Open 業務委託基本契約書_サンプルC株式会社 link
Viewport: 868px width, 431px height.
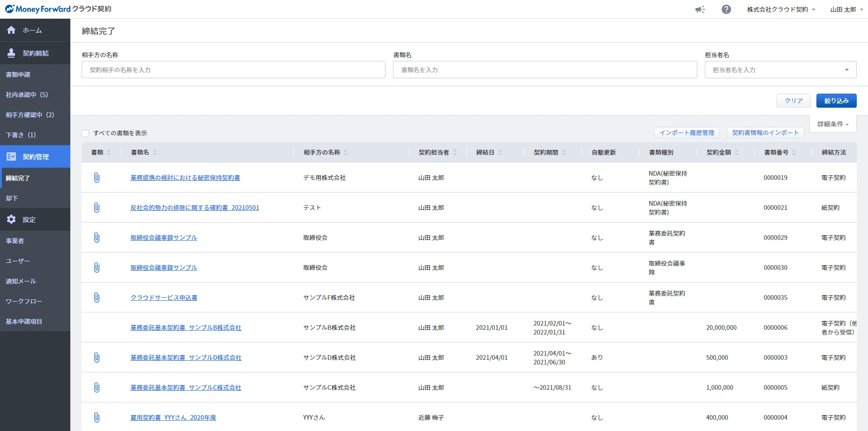pos(186,387)
